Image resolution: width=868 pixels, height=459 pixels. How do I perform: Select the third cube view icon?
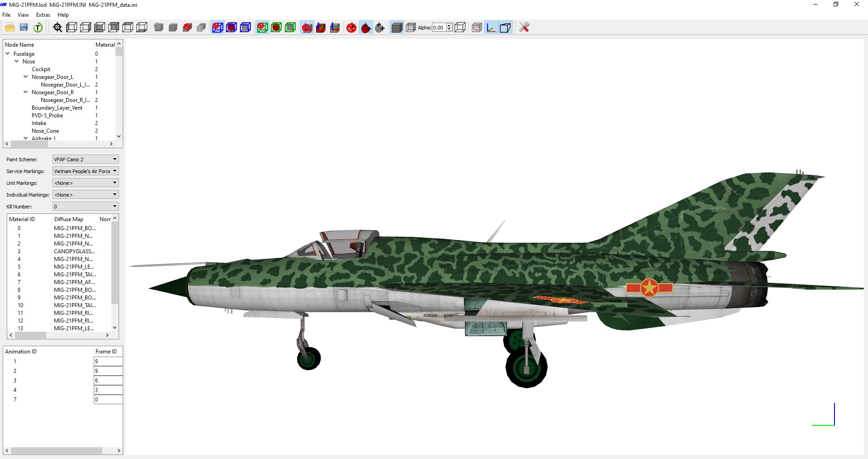(x=100, y=28)
